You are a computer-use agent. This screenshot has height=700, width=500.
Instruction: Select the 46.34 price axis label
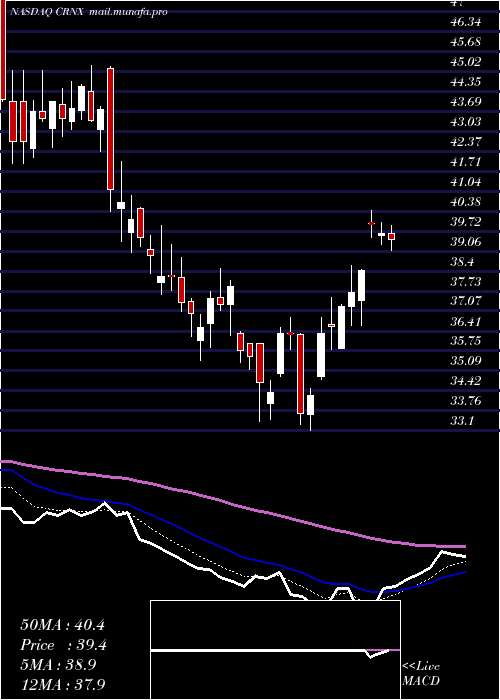(x=467, y=22)
